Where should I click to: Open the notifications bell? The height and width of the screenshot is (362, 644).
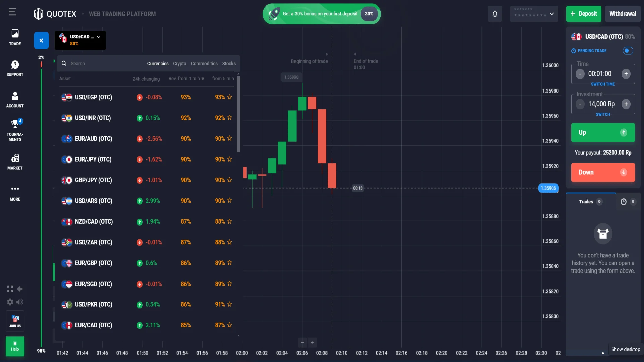tap(495, 14)
